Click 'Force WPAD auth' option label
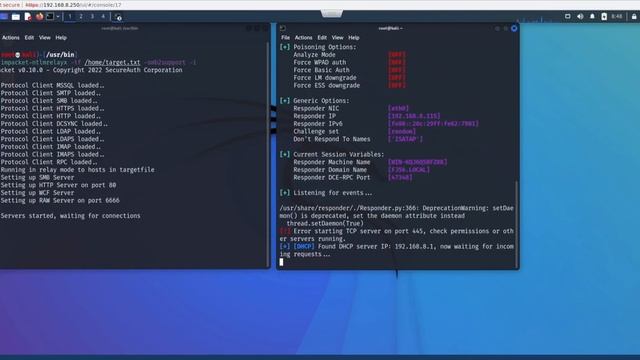 click(320, 62)
